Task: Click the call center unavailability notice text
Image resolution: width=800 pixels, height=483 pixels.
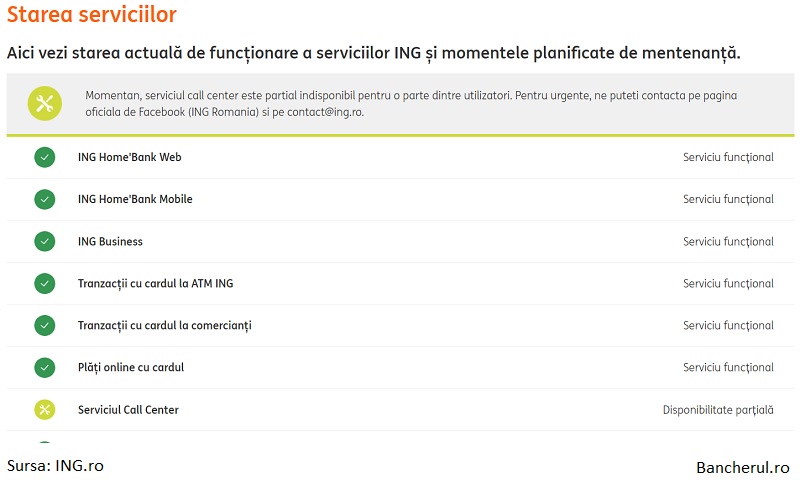Action: 411,104
